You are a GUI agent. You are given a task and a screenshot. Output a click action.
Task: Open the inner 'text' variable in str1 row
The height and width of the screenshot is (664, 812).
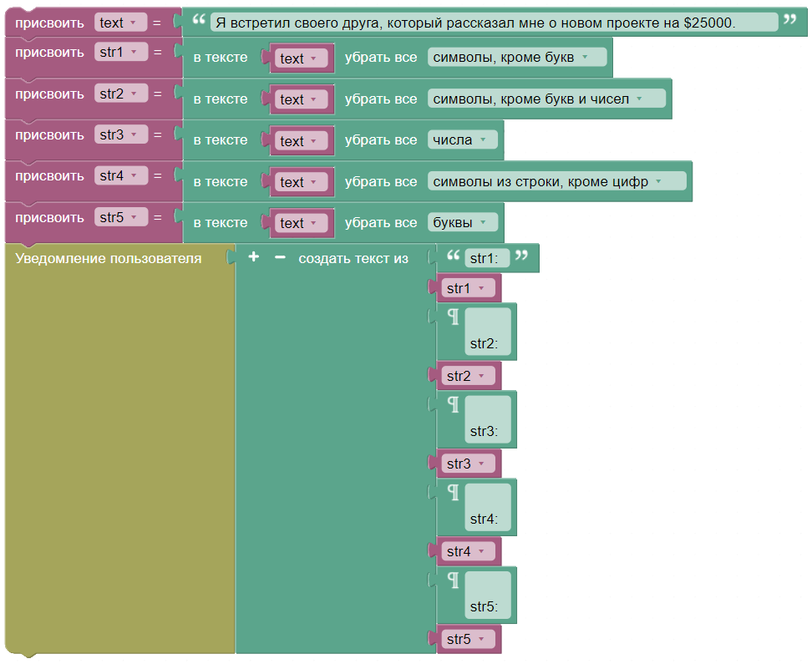pyautogui.click(x=301, y=58)
